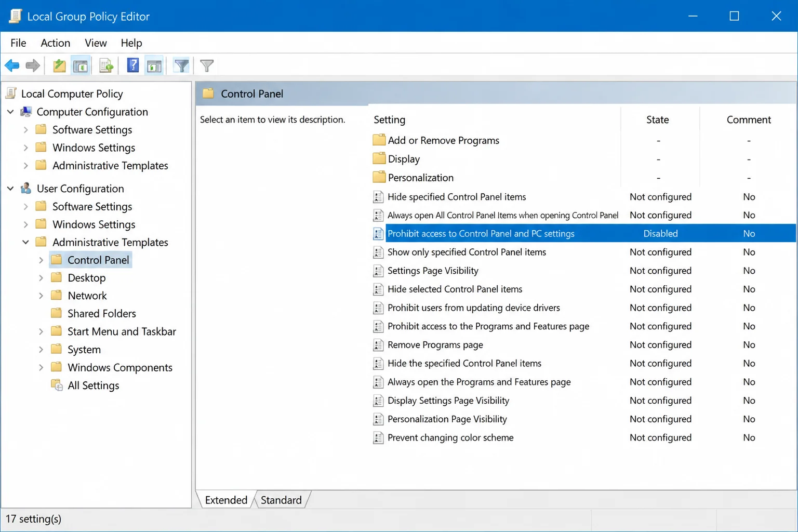Screen dimensions: 798x532
Task: Click the Up One Level folder icon
Action: (59, 65)
